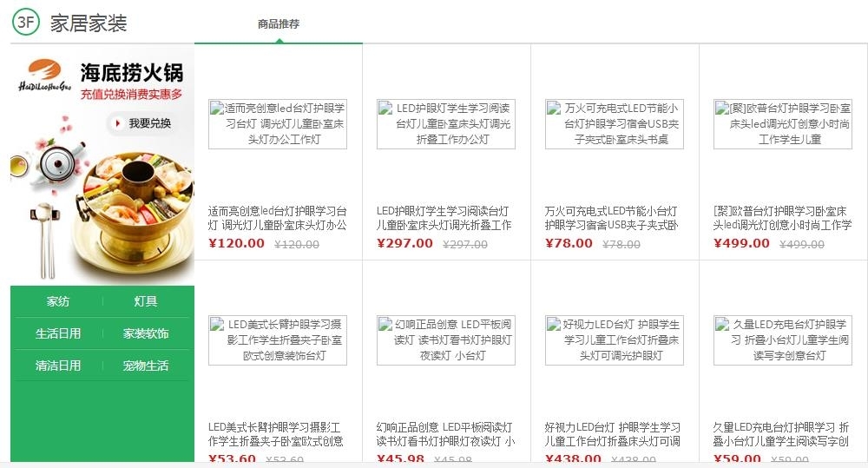Image resolution: width=868 pixels, height=468 pixels.
Task: Go to the 家装软饰 category link
Action: 146,333
